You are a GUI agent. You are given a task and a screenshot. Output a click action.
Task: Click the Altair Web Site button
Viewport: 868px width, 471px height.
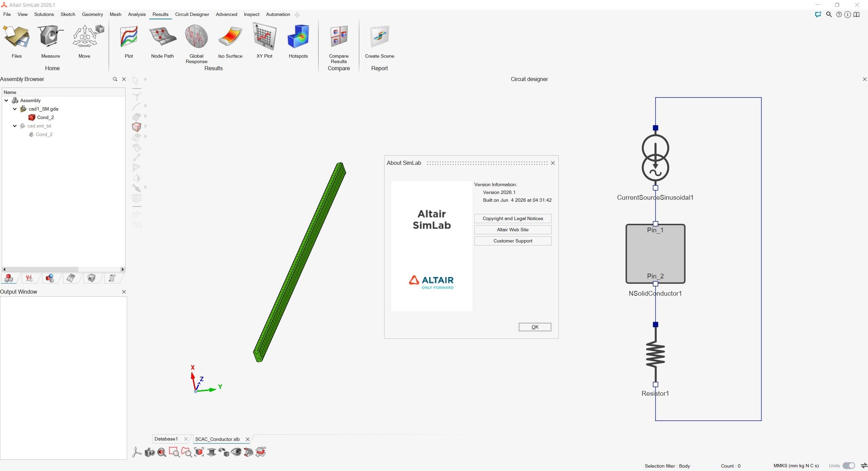[x=513, y=230]
